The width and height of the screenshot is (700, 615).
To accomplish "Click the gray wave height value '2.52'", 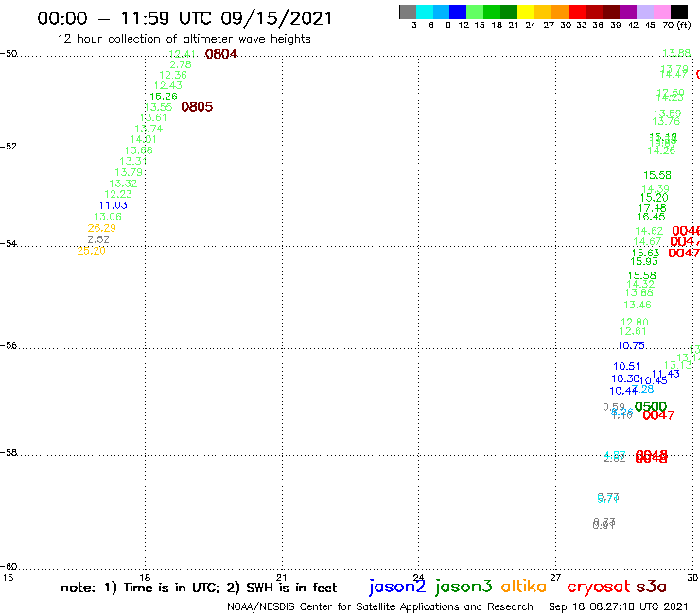I will coord(98,239).
